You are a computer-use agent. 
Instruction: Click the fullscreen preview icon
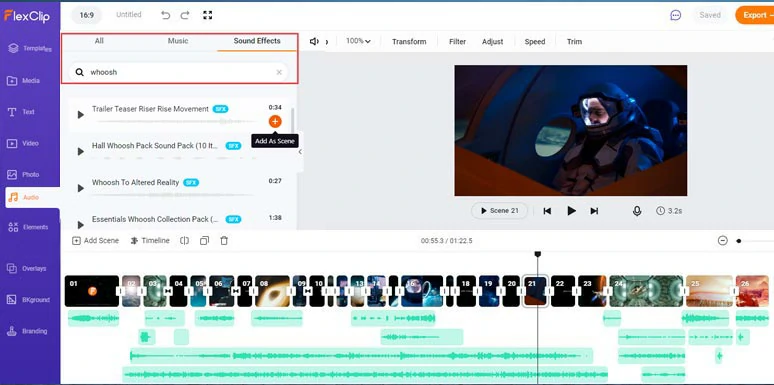(208, 15)
